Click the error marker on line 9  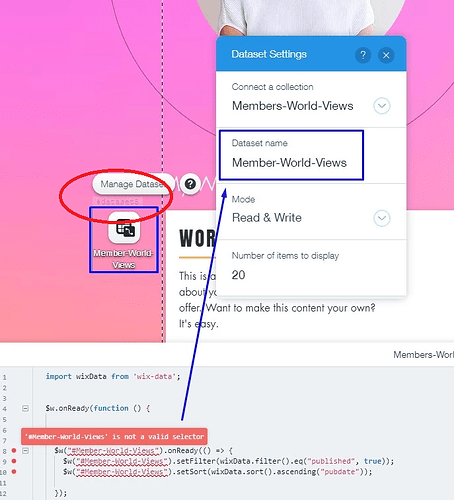coord(14,461)
